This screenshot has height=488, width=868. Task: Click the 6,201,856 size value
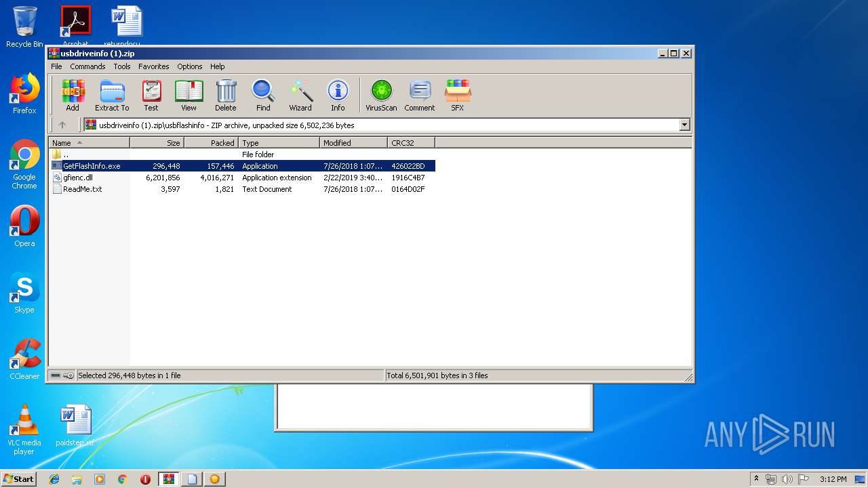point(163,178)
